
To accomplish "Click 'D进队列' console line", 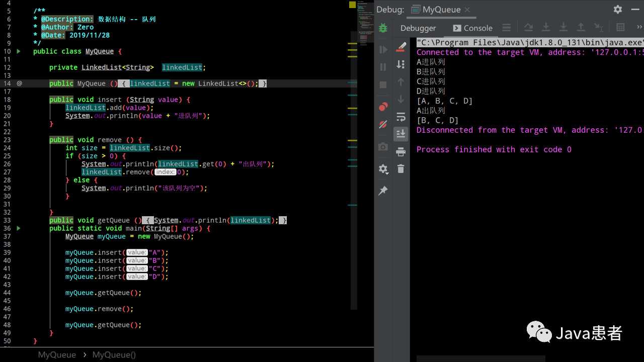I will coord(431,92).
